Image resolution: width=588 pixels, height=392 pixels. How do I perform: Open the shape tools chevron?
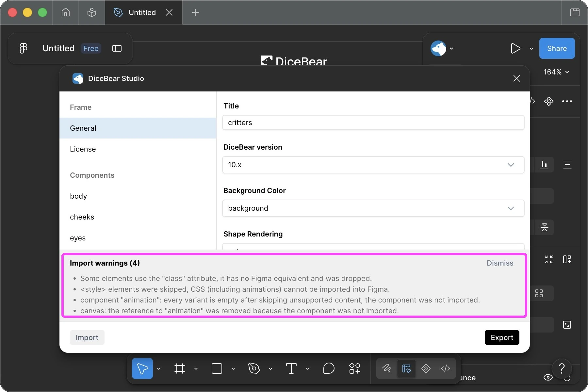coord(233,369)
